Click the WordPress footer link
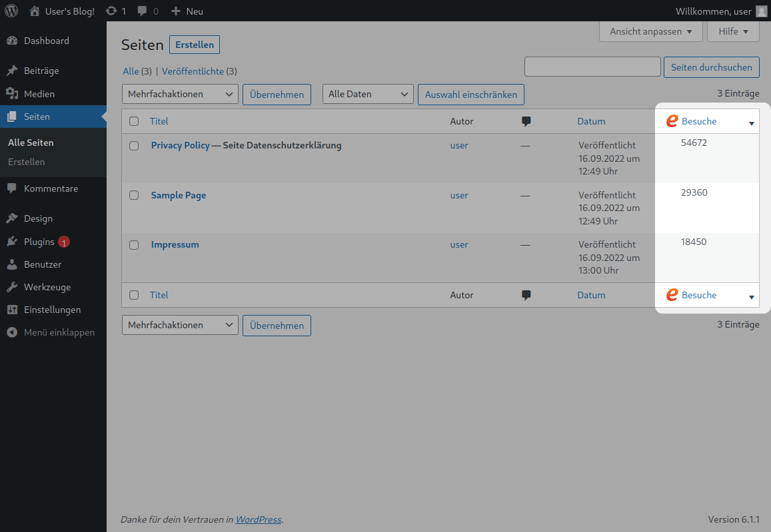The image size is (771, 532). point(258,519)
